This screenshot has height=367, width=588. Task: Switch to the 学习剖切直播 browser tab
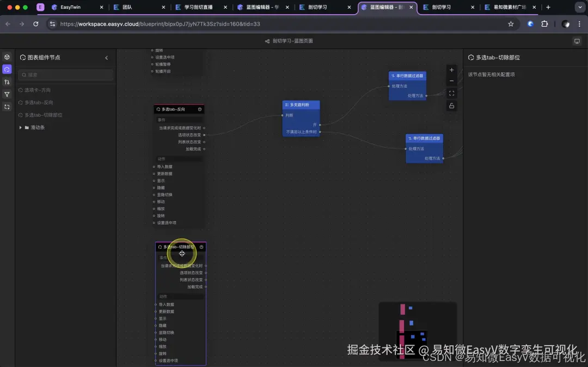200,8
